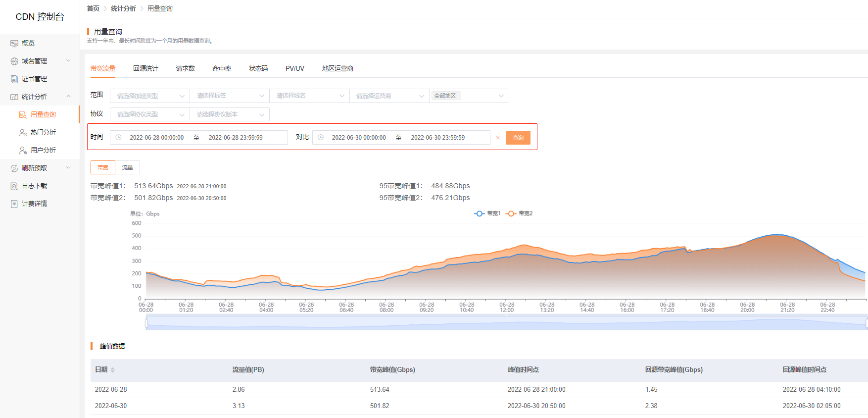This screenshot has height=418, width=868.
Task: Click the 概览 overview icon in sidebar
Action: pos(14,44)
